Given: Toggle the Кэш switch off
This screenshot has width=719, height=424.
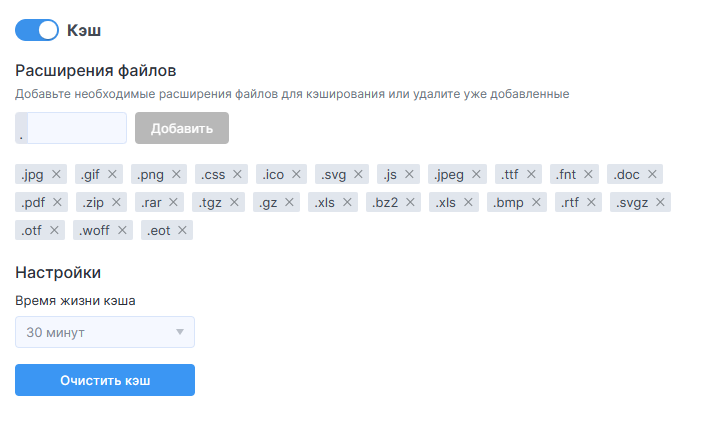Looking at the screenshot, I should 37,31.
